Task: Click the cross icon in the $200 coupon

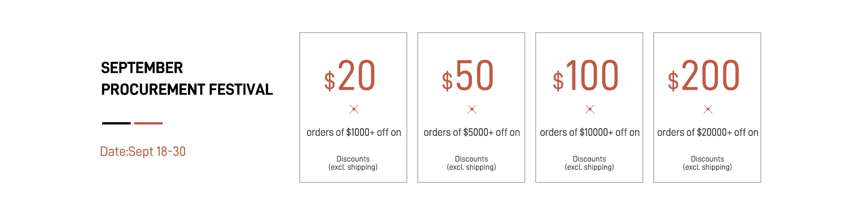Action: [708, 109]
